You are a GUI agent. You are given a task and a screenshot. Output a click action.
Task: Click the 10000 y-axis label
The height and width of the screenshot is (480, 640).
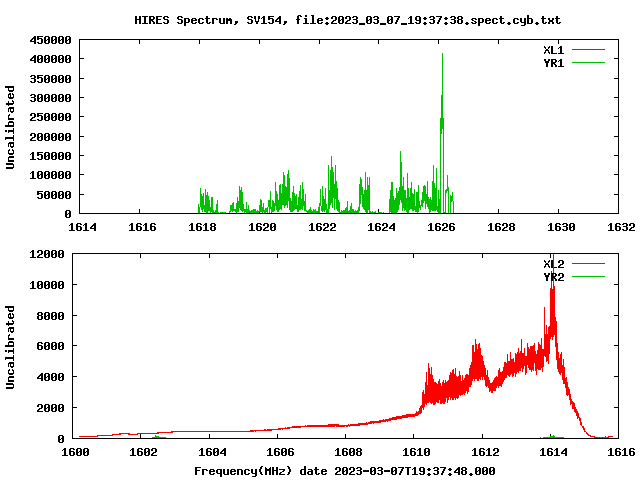[47, 285]
